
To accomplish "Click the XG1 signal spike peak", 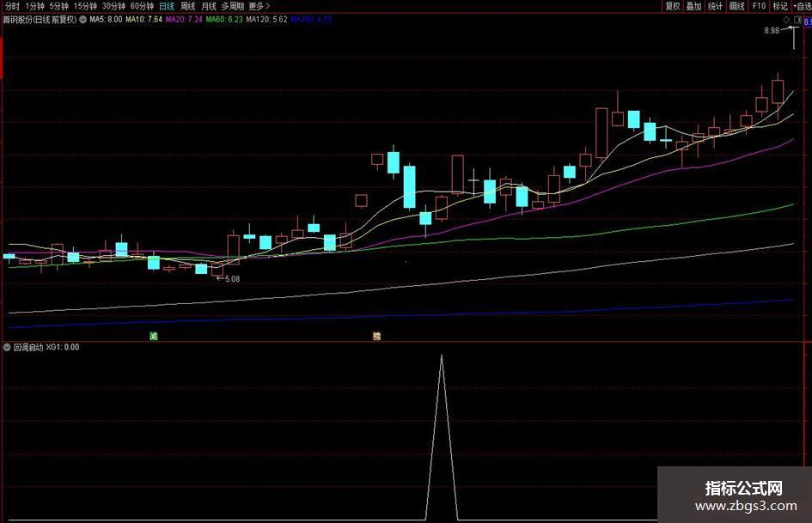I will 442,356.
